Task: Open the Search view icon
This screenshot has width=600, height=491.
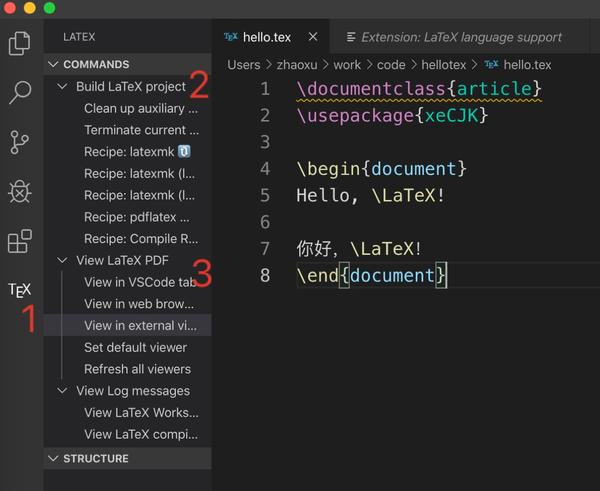Action: tap(19, 93)
